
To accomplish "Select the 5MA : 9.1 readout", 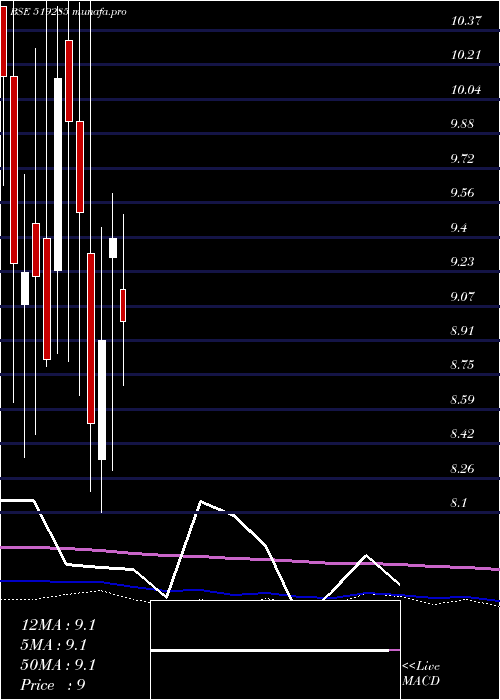I will click(54, 645).
